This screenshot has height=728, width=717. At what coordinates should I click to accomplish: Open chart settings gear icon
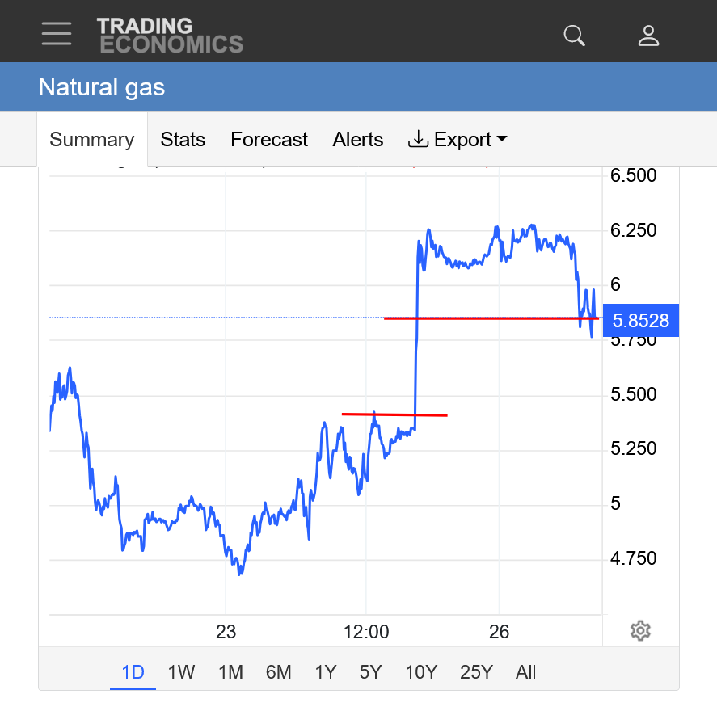point(640,631)
